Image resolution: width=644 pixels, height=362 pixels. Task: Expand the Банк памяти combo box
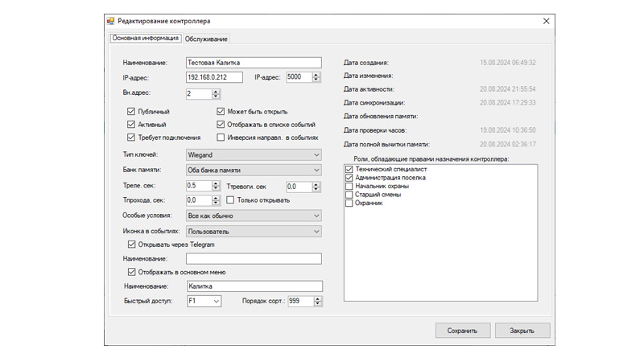253,171
